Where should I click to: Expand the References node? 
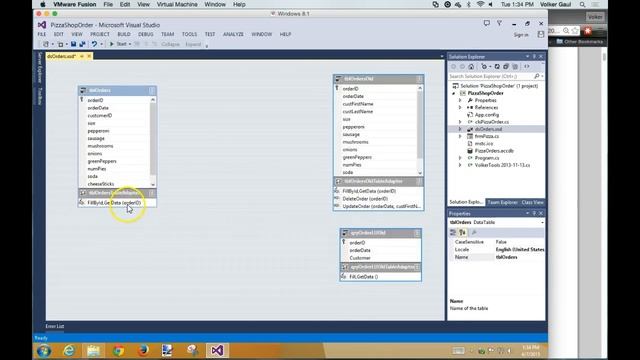coord(460,107)
